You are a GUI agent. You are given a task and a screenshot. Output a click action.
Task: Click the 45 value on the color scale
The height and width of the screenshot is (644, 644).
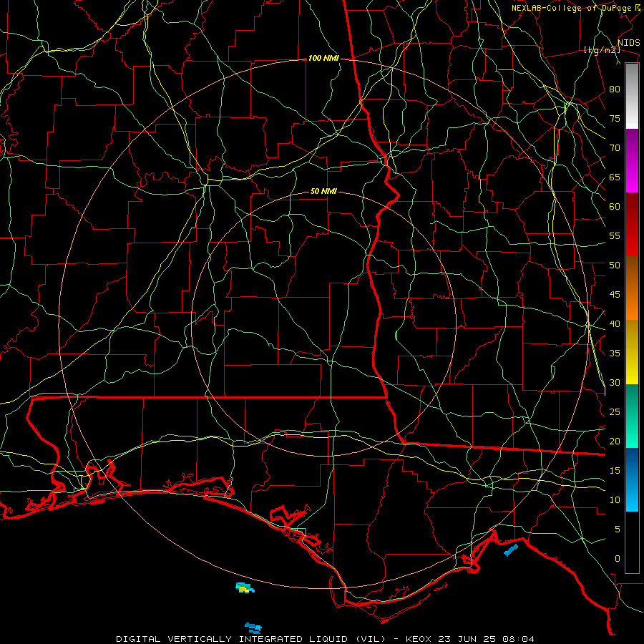pos(615,295)
